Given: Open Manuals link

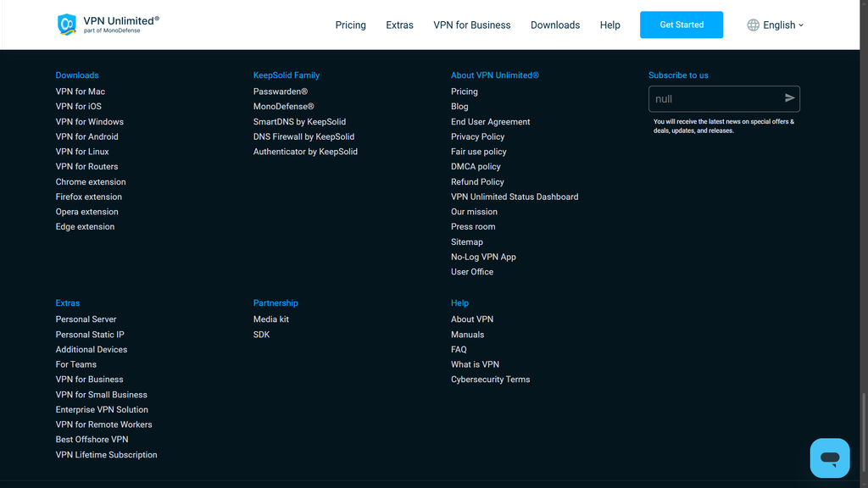Looking at the screenshot, I should [x=467, y=335].
